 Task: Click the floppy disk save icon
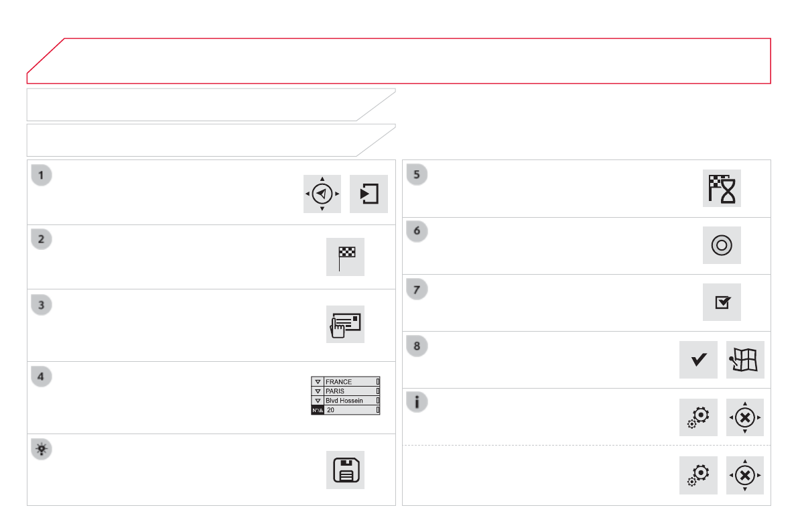point(345,470)
